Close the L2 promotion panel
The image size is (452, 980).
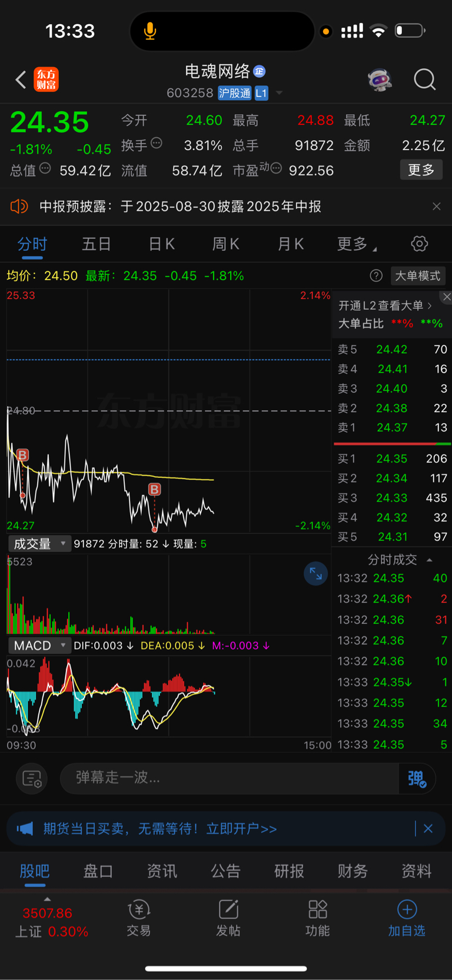pyautogui.click(x=447, y=297)
